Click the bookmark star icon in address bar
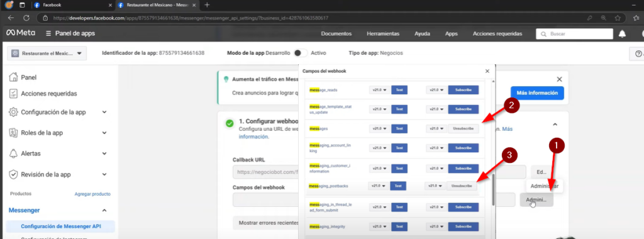 pos(618,18)
